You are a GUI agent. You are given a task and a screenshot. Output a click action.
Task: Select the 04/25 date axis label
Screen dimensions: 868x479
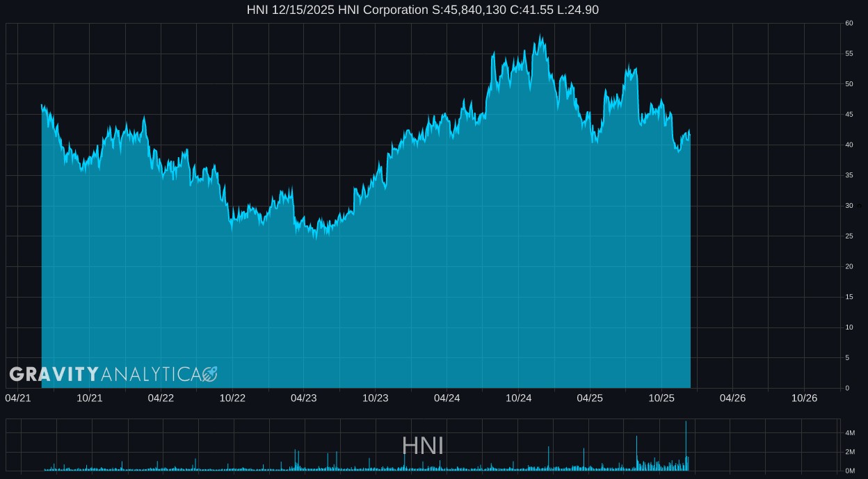pos(590,398)
